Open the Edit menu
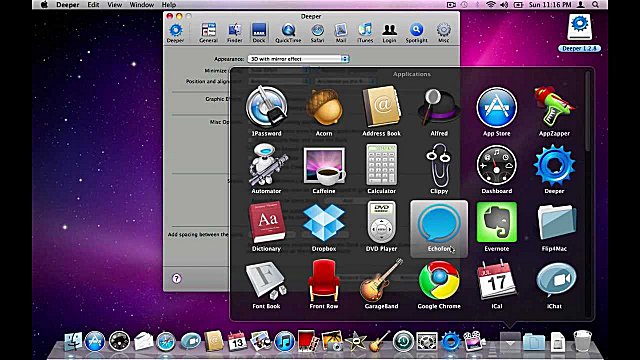The width and height of the screenshot is (640, 360). [93, 5]
